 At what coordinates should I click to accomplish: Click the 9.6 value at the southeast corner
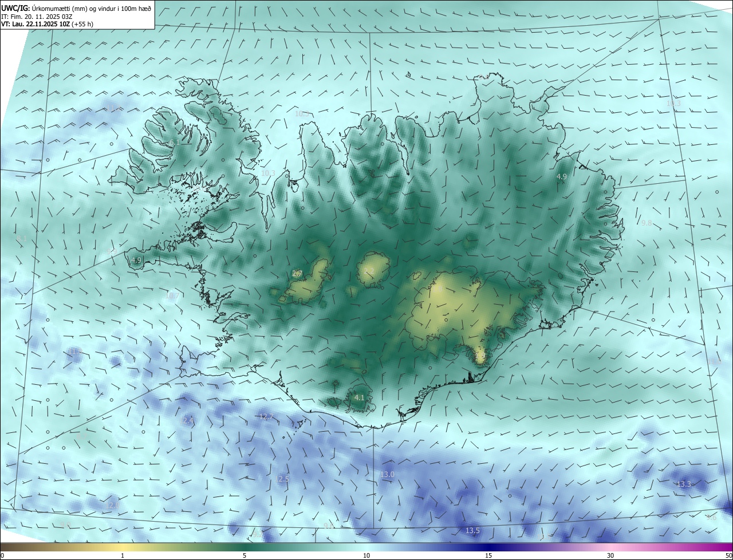[711, 518]
